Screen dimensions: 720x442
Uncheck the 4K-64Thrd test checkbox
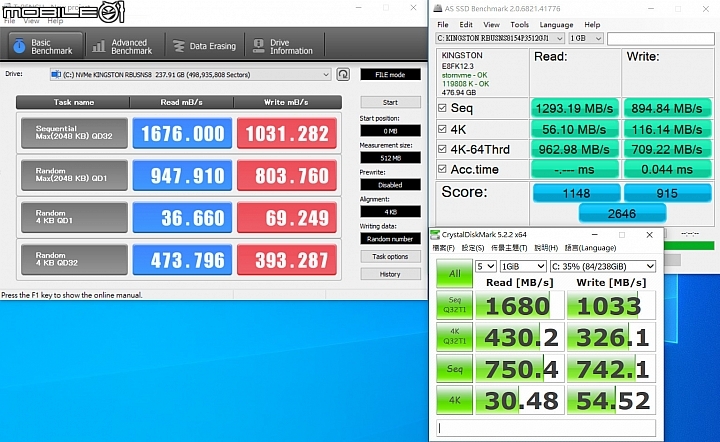(442, 149)
